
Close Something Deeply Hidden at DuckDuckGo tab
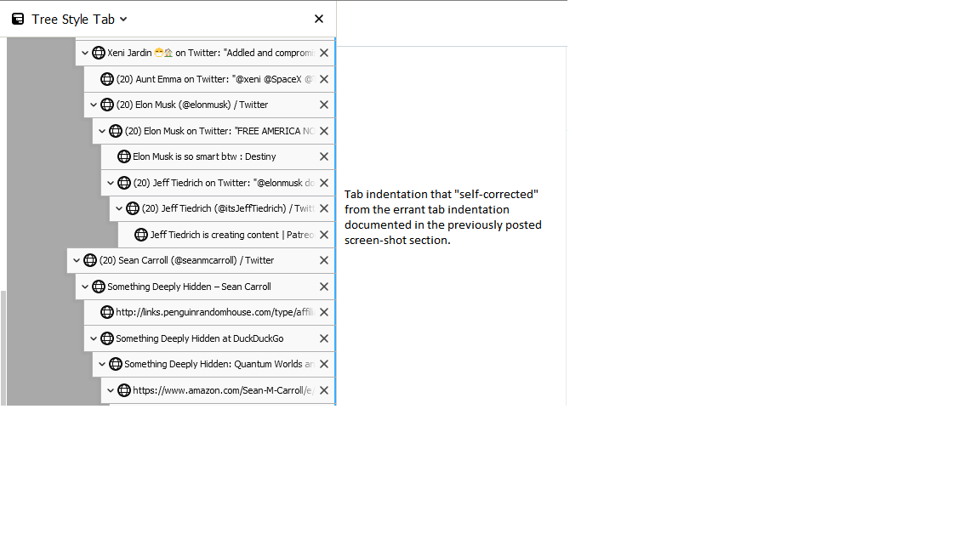tap(324, 338)
